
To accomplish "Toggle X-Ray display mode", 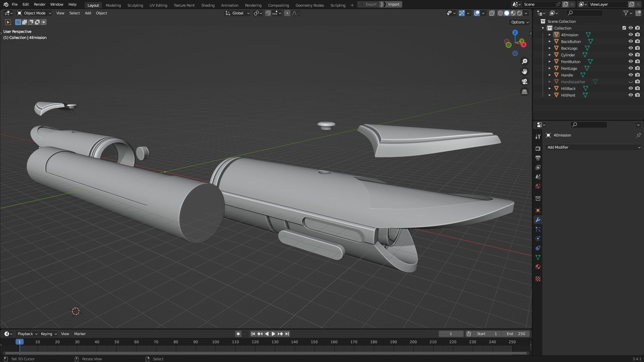I will pyautogui.click(x=492, y=13).
